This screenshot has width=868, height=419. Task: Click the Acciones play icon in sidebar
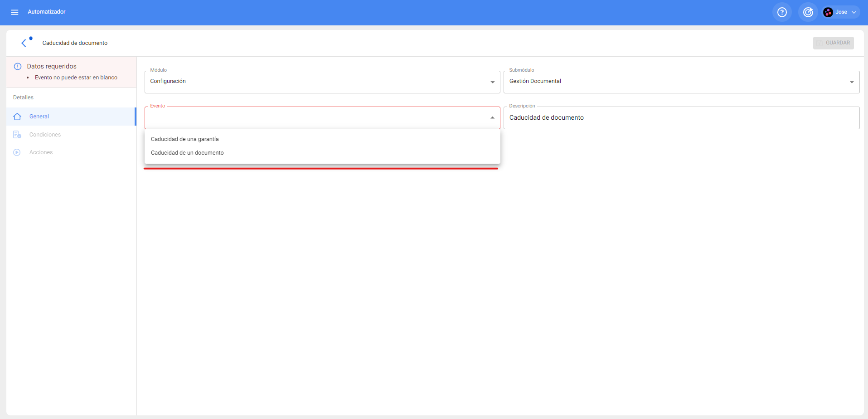17,152
